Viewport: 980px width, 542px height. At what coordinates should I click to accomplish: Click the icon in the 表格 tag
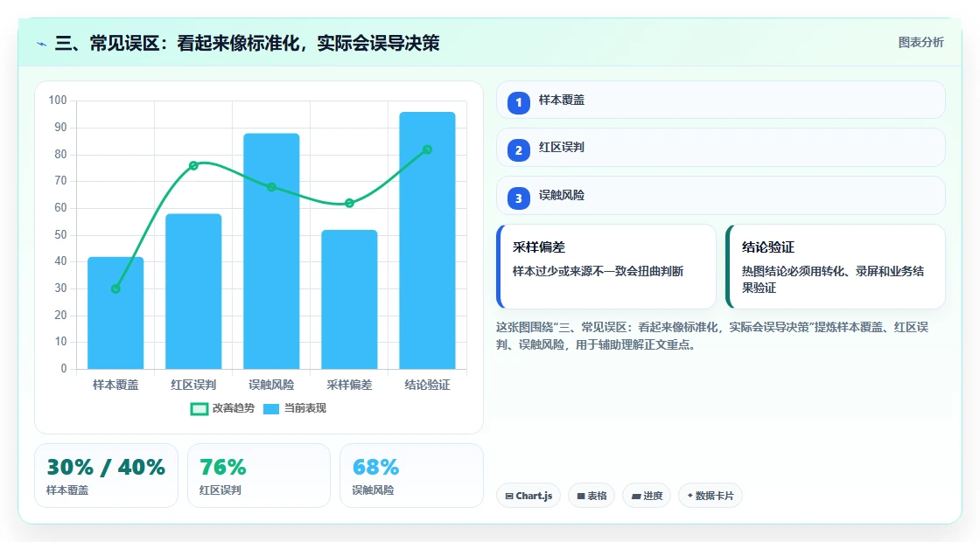(x=581, y=496)
